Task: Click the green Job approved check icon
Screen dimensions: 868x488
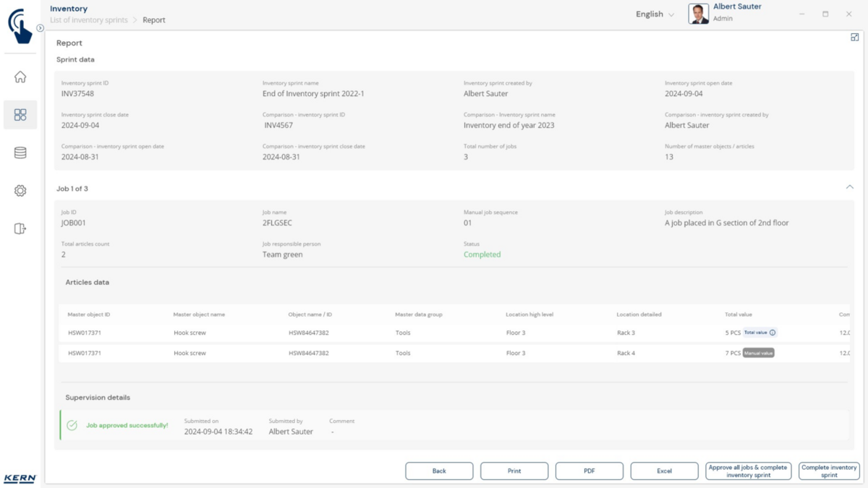Action: tap(72, 425)
